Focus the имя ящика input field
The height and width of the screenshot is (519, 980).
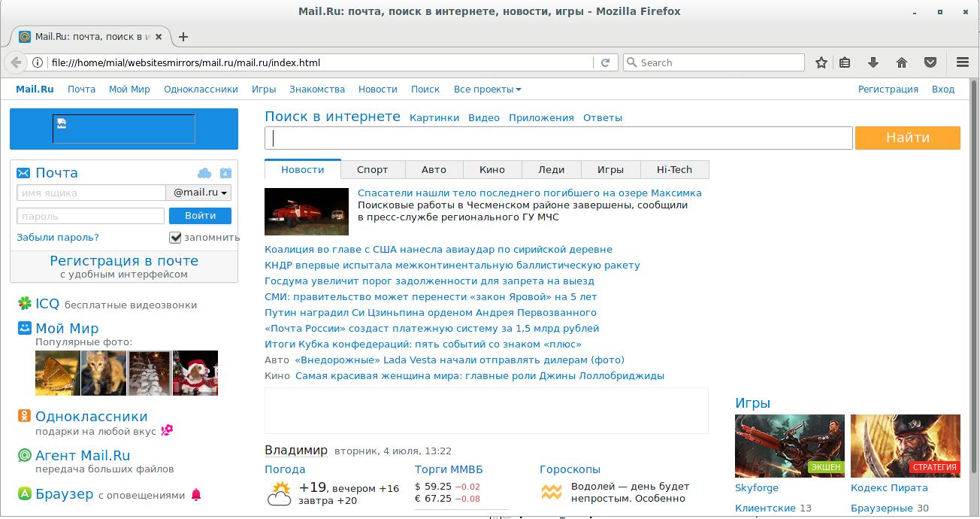pyautogui.click(x=90, y=193)
